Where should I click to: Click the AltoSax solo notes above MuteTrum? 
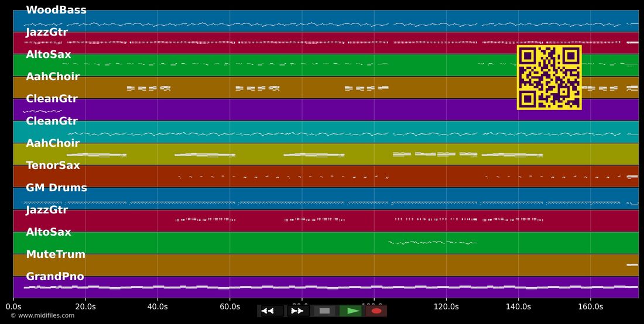point(433,243)
